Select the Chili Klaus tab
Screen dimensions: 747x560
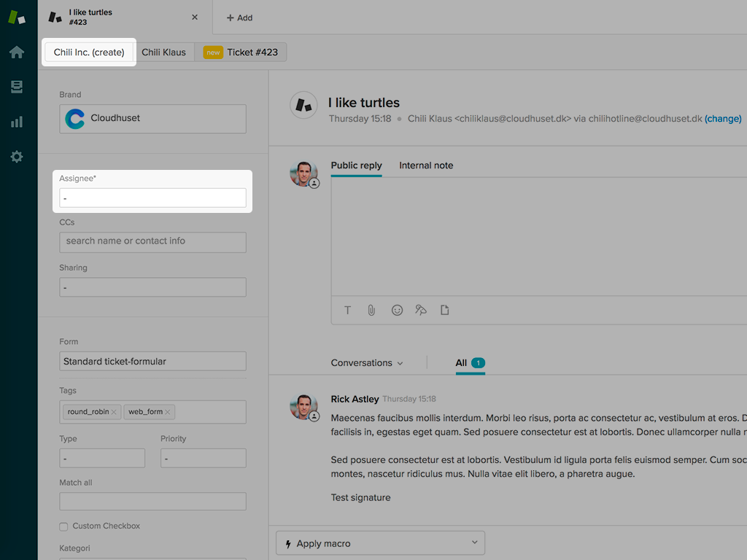[164, 52]
